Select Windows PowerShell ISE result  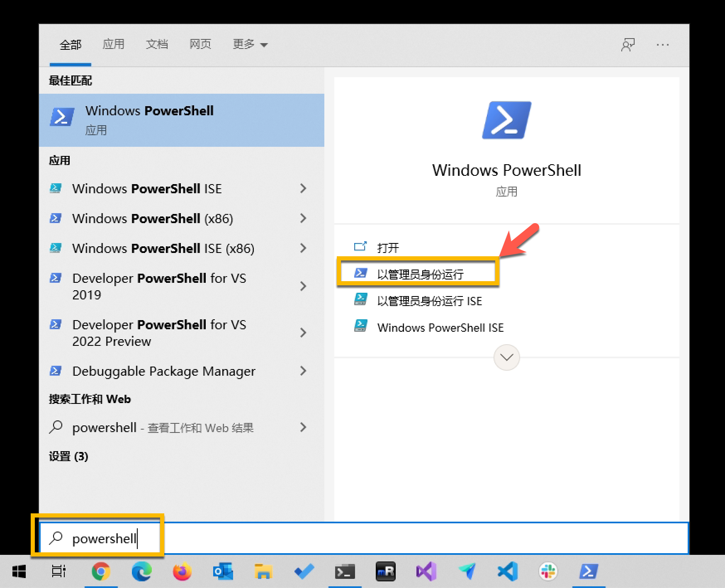(182, 189)
